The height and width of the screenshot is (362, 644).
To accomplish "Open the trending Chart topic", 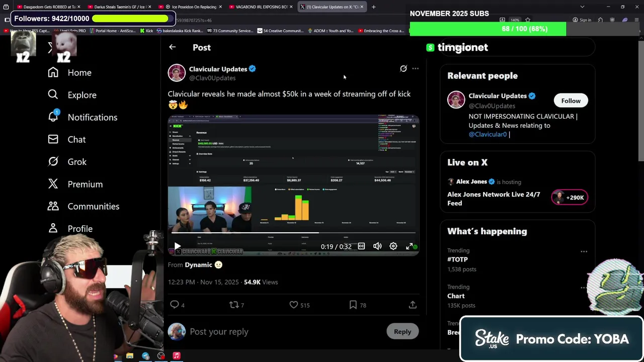I will [456, 296].
